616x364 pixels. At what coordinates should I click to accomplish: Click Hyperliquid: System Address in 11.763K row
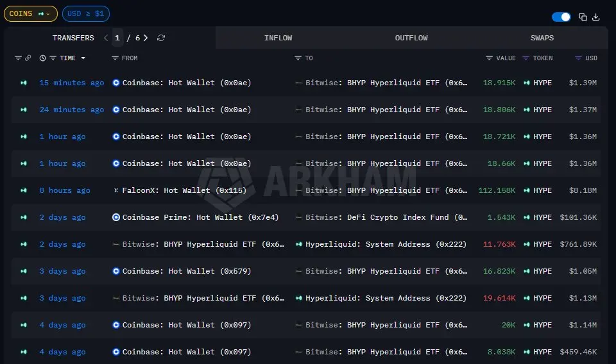tap(386, 244)
